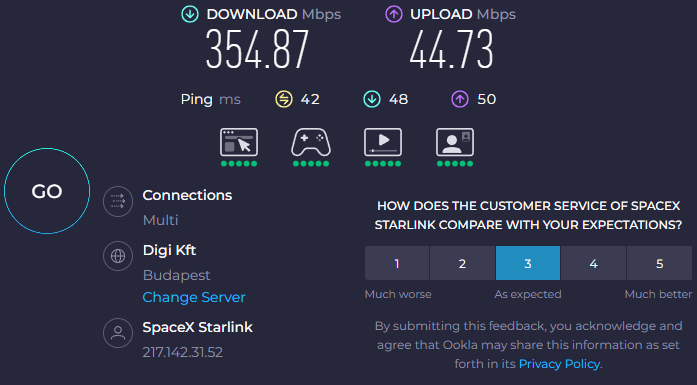Click the download arrow icon beside DOWNLOAD
Screen dimensions: 697x385
tap(190, 14)
